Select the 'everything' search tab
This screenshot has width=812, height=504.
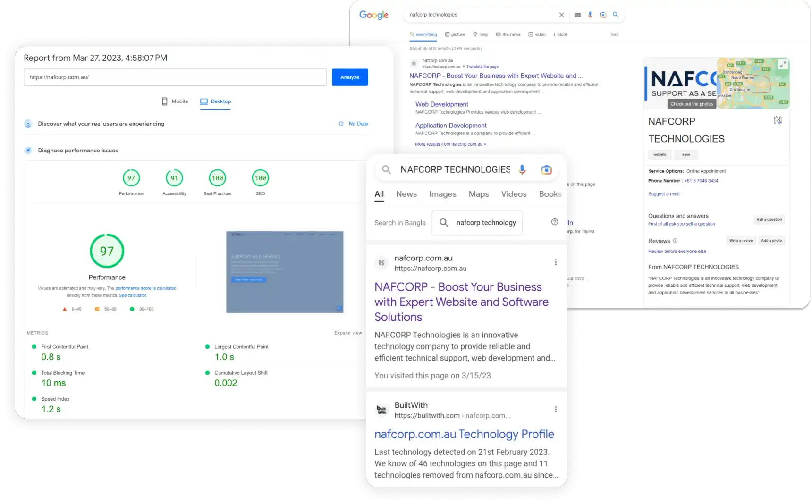pyautogui.click(x=423, y=34)
